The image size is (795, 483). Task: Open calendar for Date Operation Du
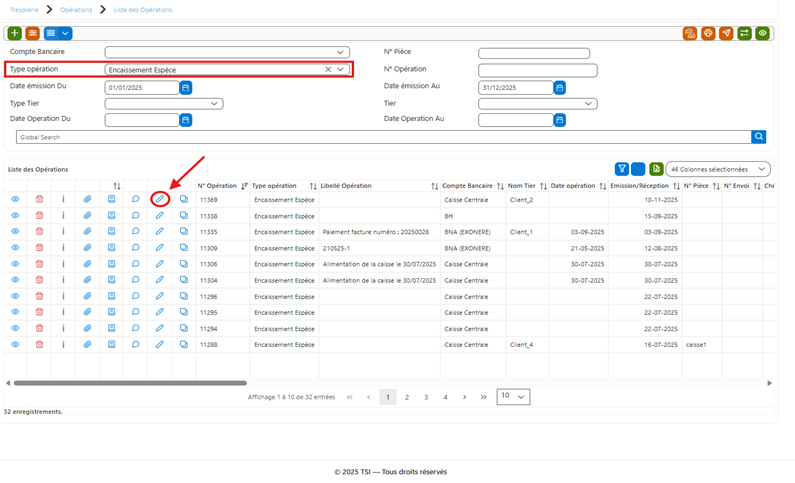click(x=186, y=120)
